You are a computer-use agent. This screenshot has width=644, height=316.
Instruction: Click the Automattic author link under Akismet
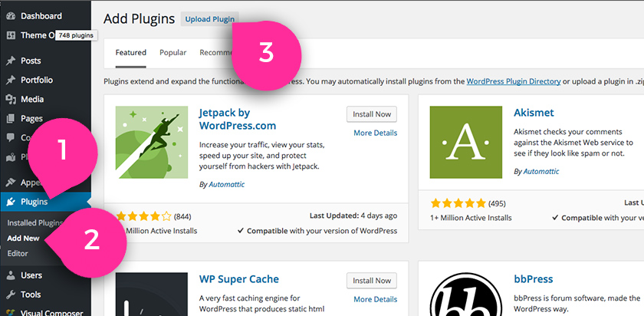coord(541,171)
